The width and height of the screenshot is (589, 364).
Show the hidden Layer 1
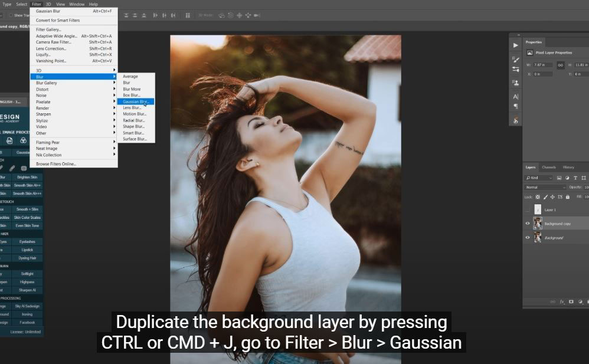pyautogui.click(x=528, y=209)
